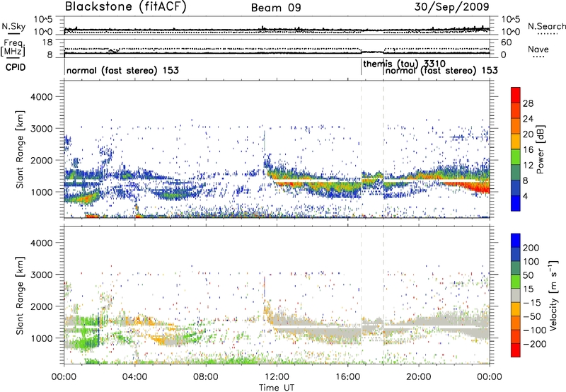
Task: Click the "Slant Range [km]" label of power panel
Action: [20, 149]
